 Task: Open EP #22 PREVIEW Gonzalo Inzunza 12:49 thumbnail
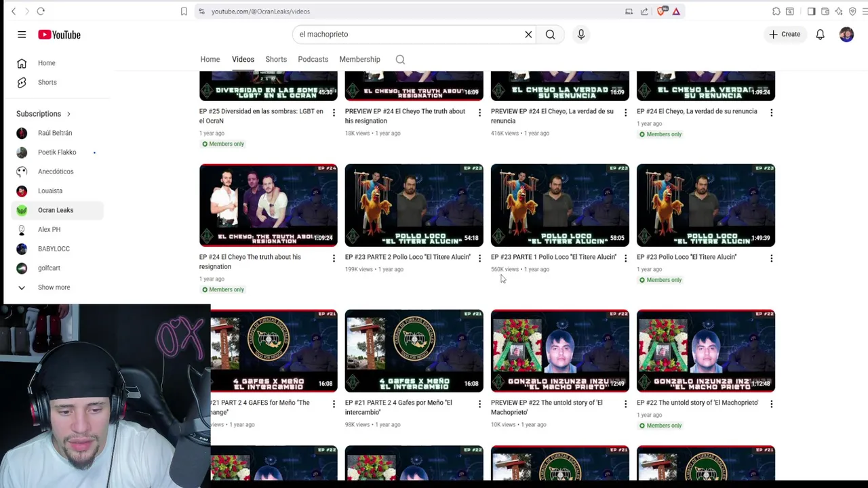coord(559,350)
